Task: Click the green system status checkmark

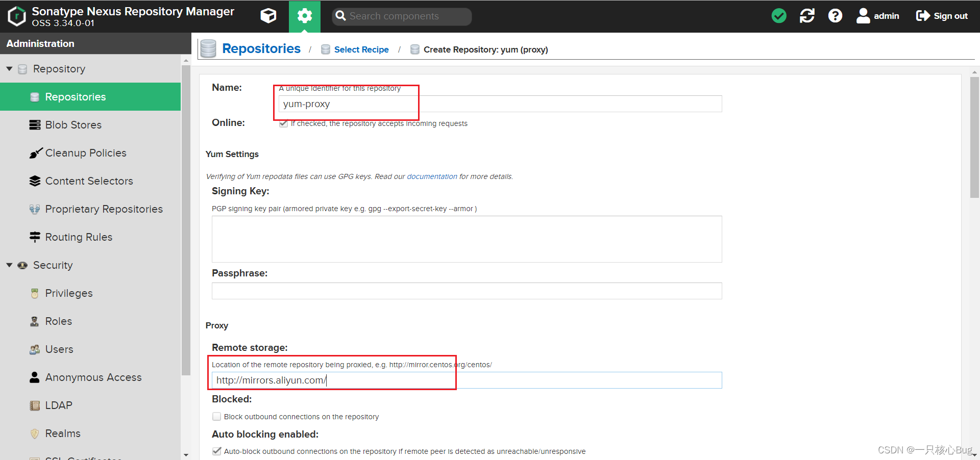Action: [x=779, y=16]
